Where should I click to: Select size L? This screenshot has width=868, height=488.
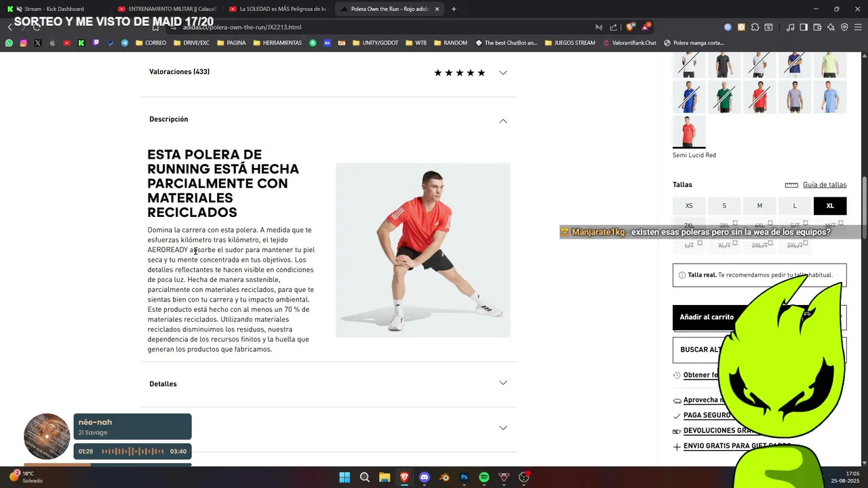pyautogui.click(x=795, y=206)
